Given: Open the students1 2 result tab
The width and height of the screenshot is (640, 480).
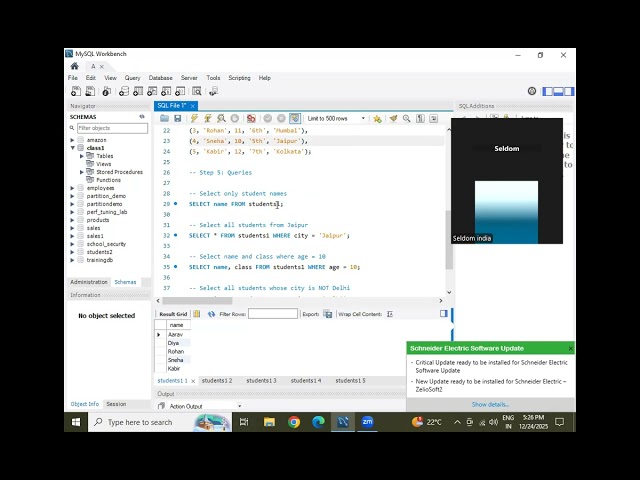Looking at the screenshot, I should click(x=217, y=380).
